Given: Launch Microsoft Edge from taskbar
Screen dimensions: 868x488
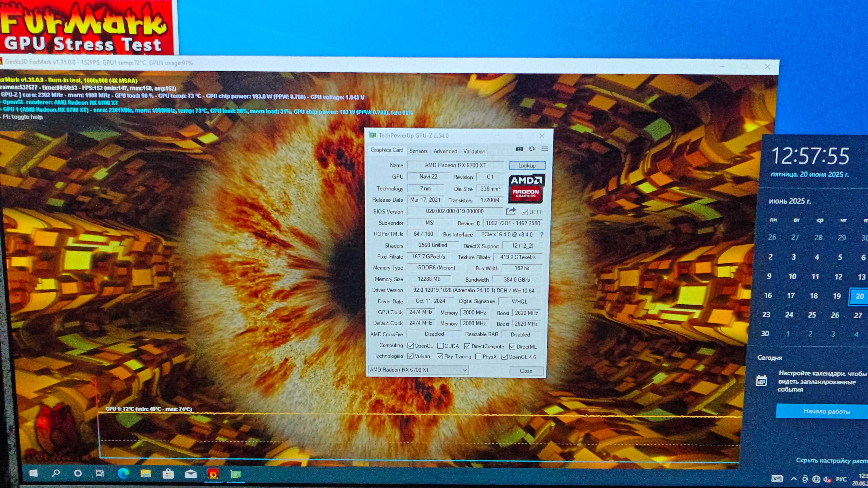Looking at the screenshot, I should click(x=123, y=474).
